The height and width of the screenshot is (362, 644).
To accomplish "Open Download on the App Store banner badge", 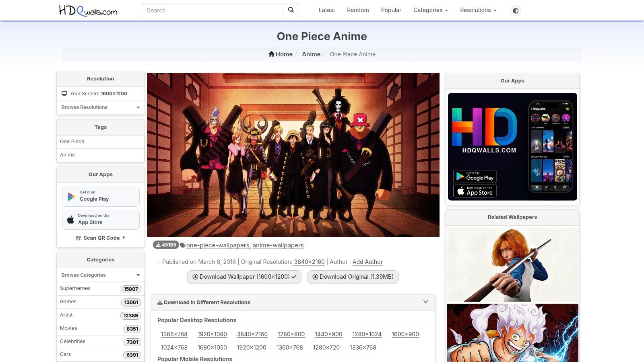I will pos(475,191).
